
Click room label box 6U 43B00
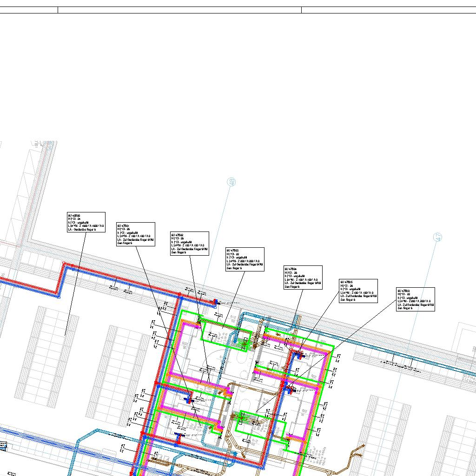tap(86, 222)
